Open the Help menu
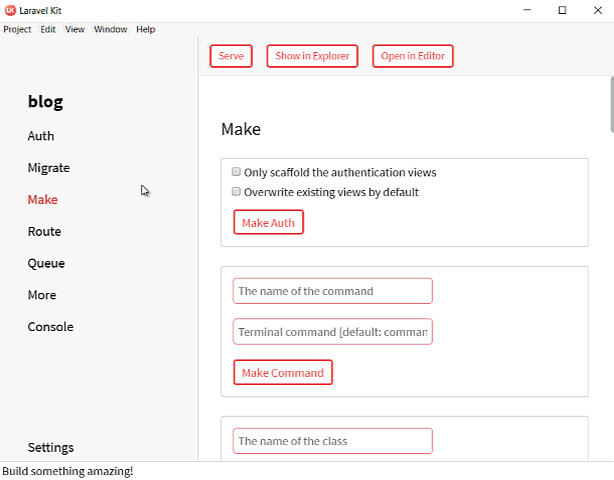The height and width of the screenshot is (480, 614). tap(146, 29)
